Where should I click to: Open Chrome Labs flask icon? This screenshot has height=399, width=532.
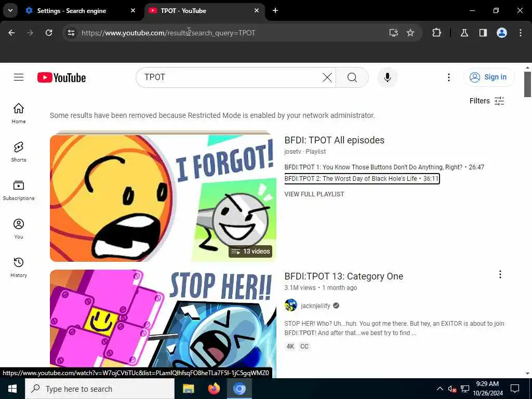point(464,33)
